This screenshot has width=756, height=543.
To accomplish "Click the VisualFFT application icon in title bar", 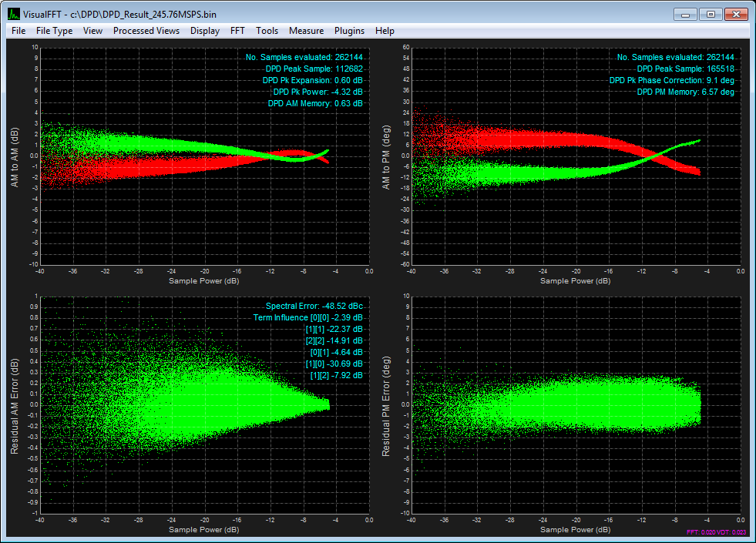I will pos(14,14).
